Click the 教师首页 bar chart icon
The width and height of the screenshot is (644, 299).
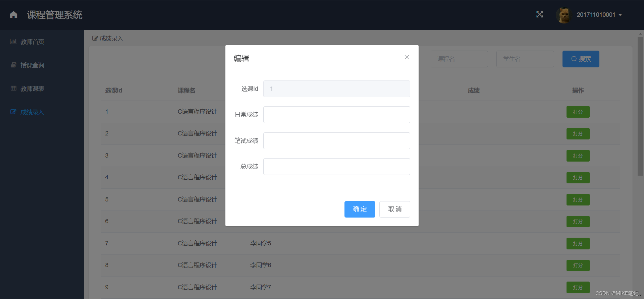[x=13, y=42]
